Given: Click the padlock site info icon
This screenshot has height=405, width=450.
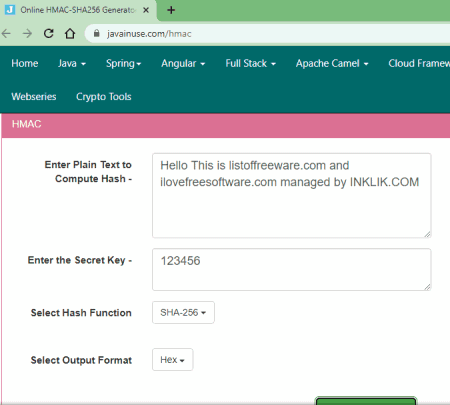Looking at the screenshot, I should pyautogui.click(x=96, y=33).
